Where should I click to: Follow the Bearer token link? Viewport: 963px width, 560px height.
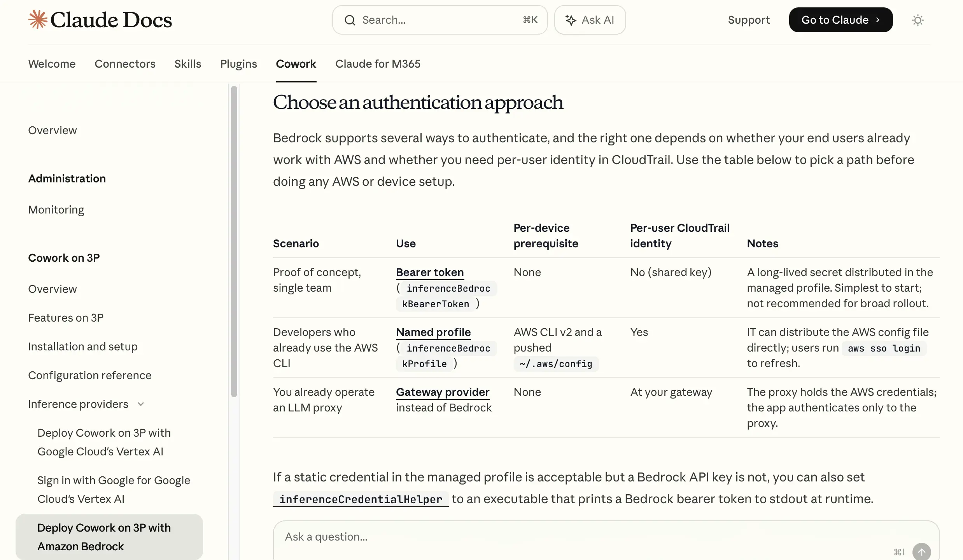(x=430, y=272)
